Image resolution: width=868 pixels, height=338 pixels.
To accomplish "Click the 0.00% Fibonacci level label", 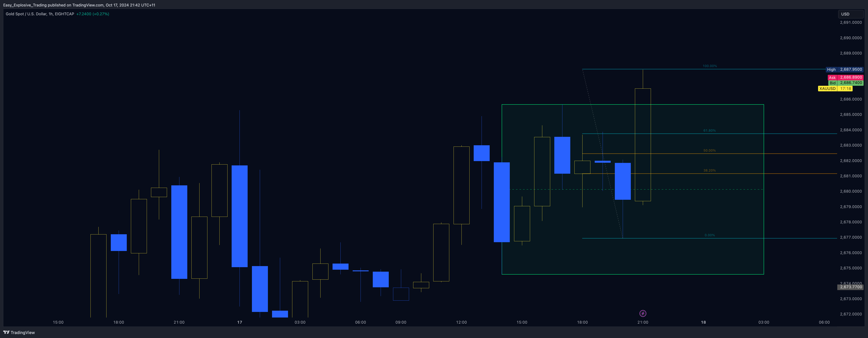I will pyautogui.click(x=710, y=235).
